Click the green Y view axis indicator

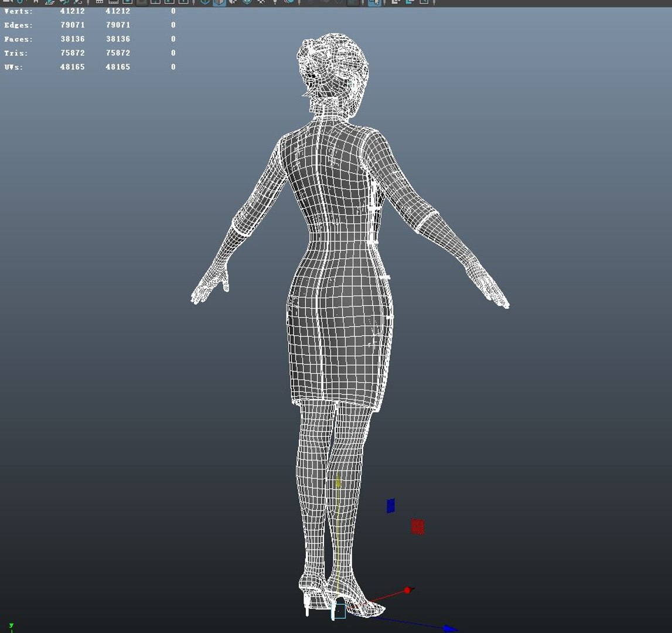pyautogui.click(x=11, y=627)
